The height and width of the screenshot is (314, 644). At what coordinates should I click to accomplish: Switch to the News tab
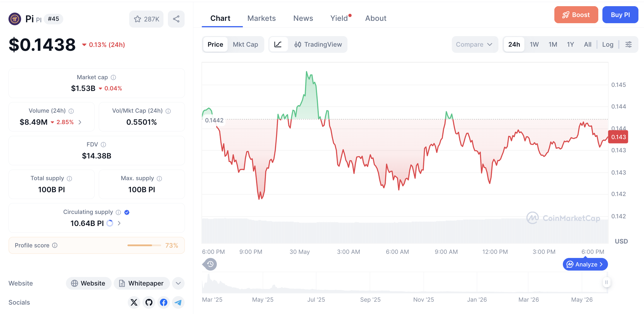tap(303, 18)
